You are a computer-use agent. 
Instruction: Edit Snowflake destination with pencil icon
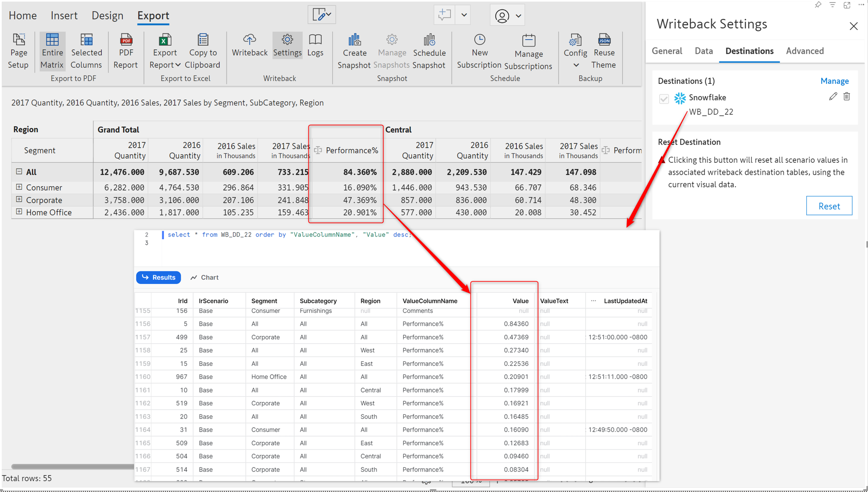pyautogui.click(x=833, y=96)
